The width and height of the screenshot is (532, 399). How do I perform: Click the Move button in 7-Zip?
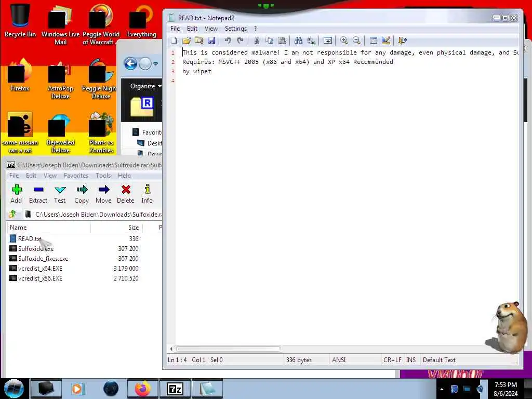tap(103, 194)
